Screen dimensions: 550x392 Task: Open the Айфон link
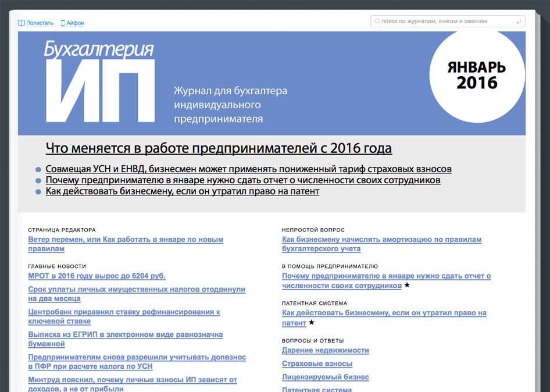pos(75,23)
